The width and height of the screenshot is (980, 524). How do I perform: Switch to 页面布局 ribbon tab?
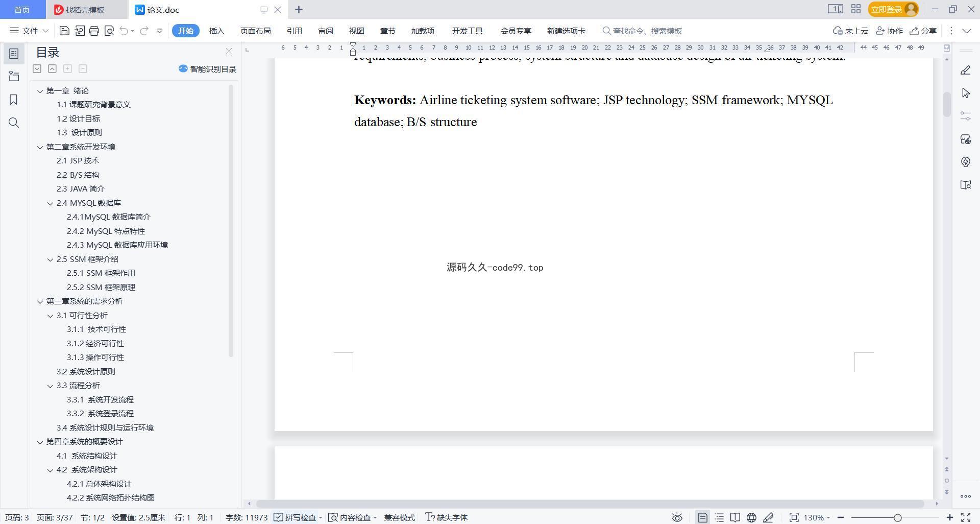(255, 31)
